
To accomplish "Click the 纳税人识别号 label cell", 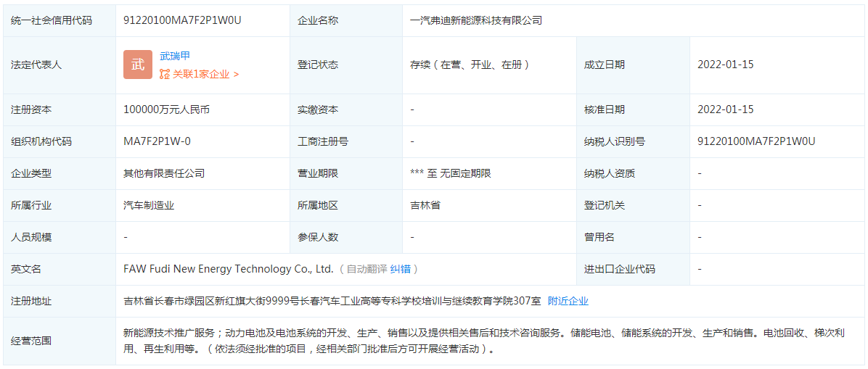I will tap(633, 141).
